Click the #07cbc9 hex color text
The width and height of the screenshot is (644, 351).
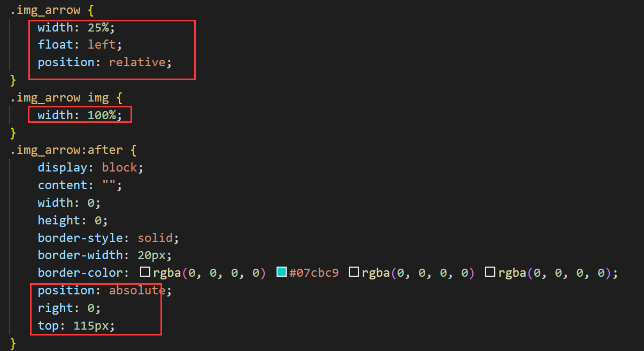click(314, 273)
